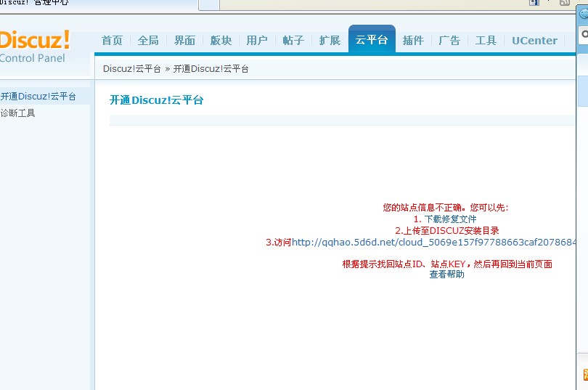Open the 插件 navigation tab
Screen dimensions: 588x390
[x=413, y=40]
